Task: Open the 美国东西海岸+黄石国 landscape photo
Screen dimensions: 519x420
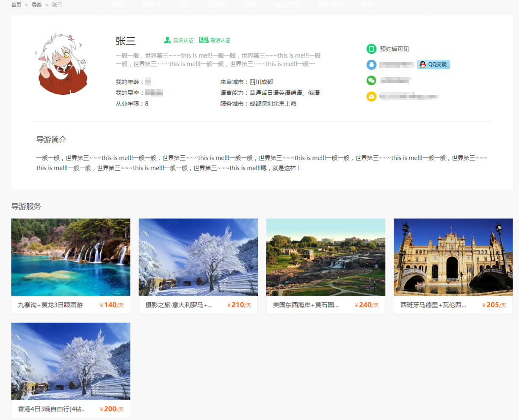Action: click(x=326, y=257)
